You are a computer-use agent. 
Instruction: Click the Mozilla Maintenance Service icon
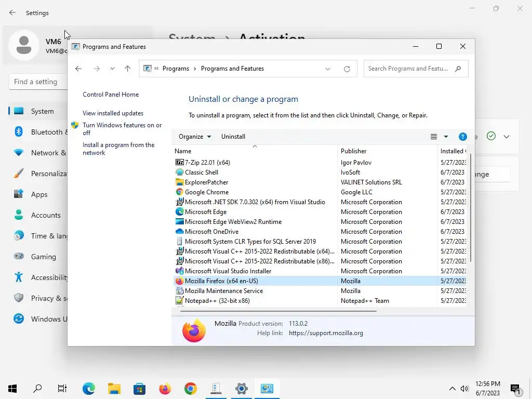coord(179,291)
